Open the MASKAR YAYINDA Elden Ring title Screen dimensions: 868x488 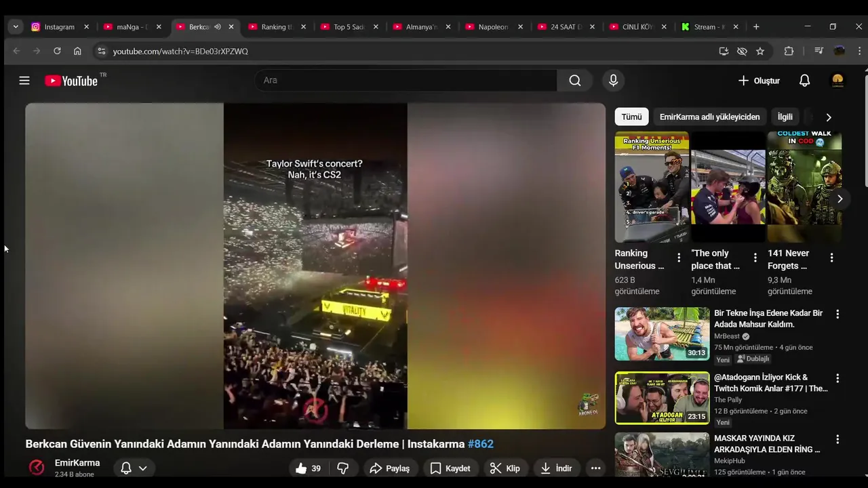pos(768,444)
